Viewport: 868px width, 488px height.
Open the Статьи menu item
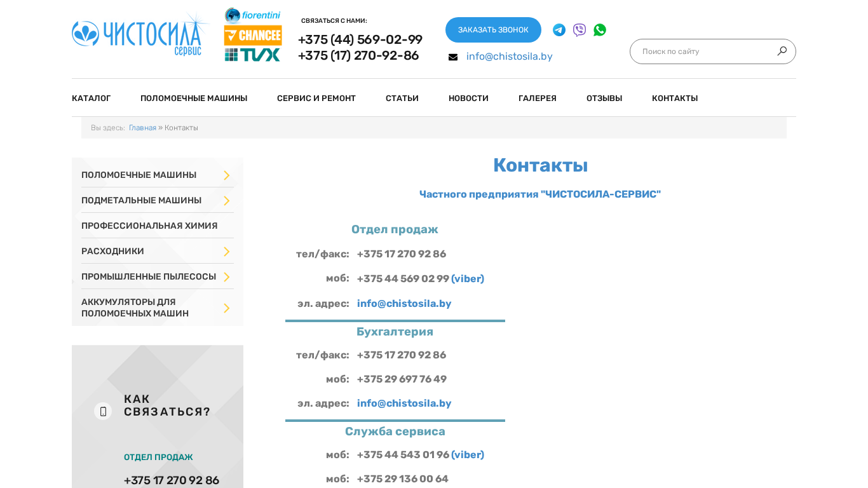[x=402, y=98]
